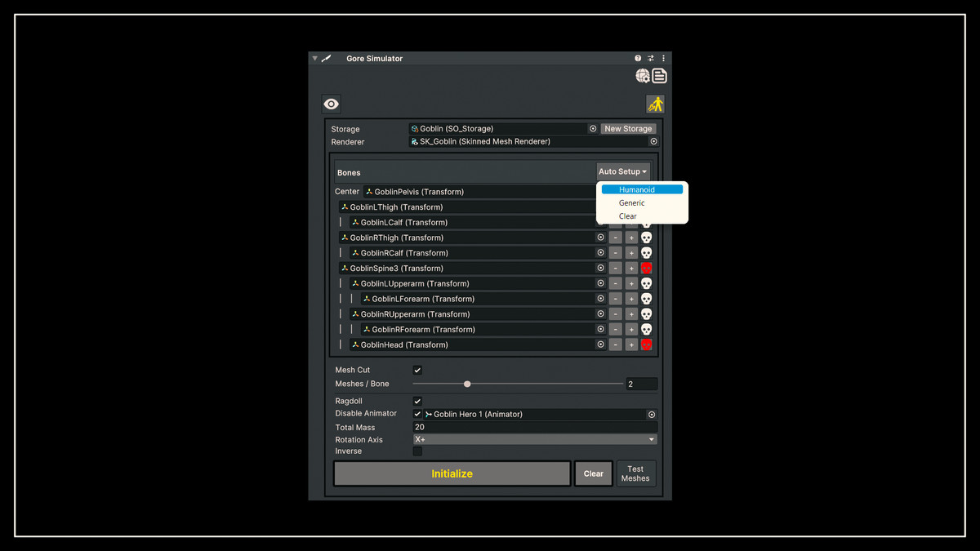Open the globe settings icon
980x551 pixels.
(x=643, y=76)
